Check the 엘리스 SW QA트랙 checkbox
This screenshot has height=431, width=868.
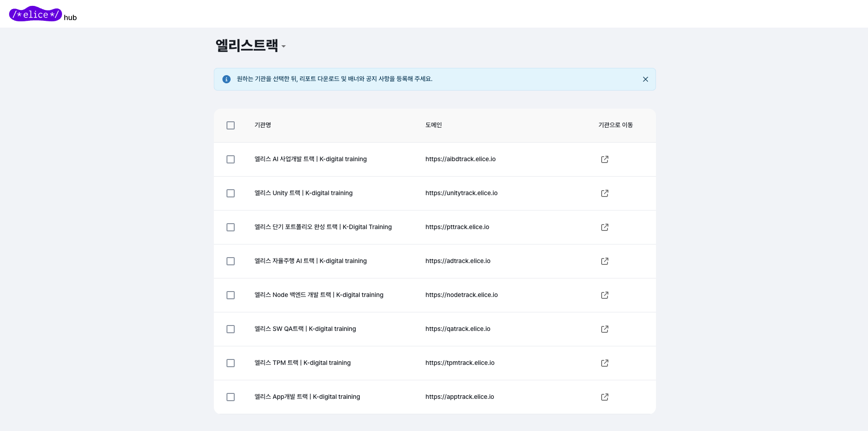[x=231, y=329]
